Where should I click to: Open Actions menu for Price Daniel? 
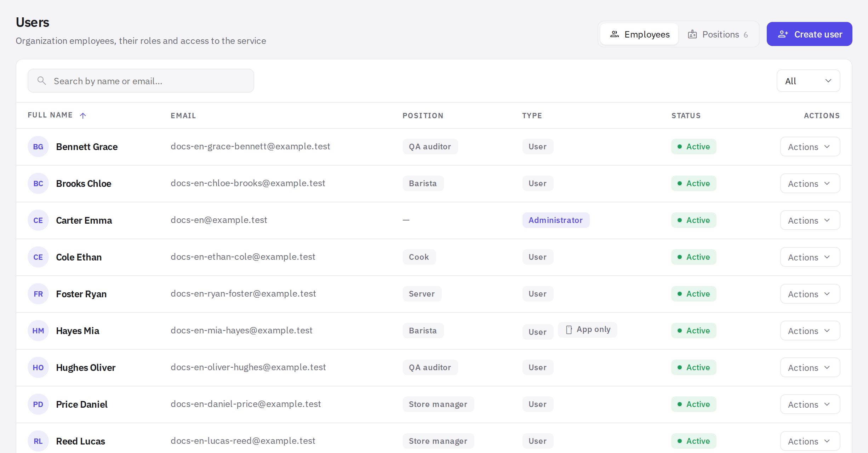tap(810, 404)
